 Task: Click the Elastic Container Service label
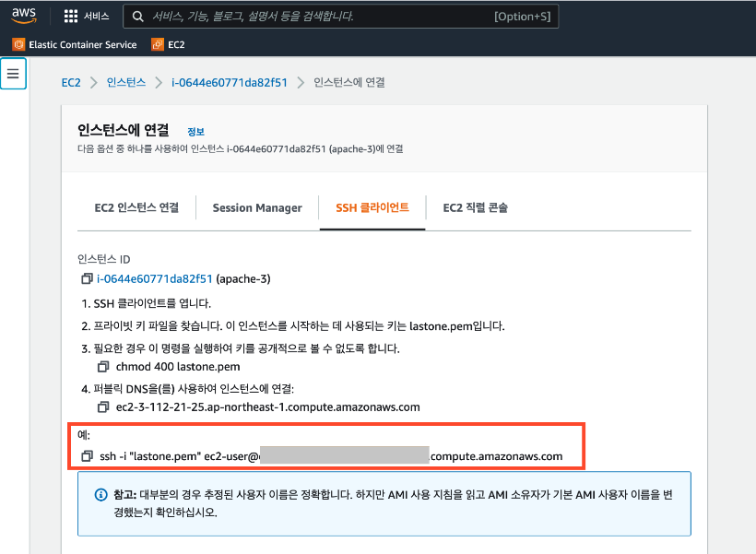click(83, 44)
